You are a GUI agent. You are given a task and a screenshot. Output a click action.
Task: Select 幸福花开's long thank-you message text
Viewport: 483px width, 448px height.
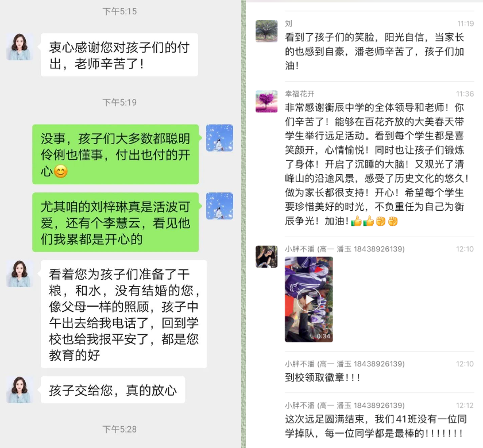tap(376, 164)
